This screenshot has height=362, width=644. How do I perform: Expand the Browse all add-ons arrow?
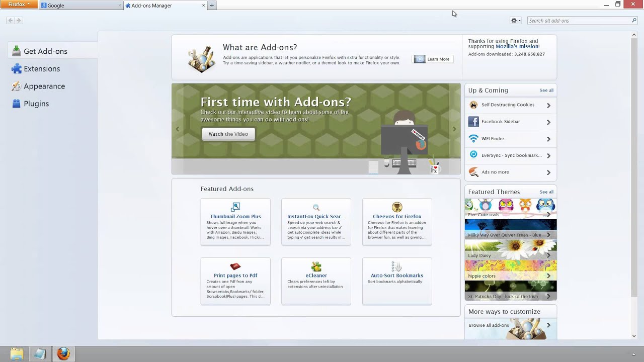click(548, 325)
